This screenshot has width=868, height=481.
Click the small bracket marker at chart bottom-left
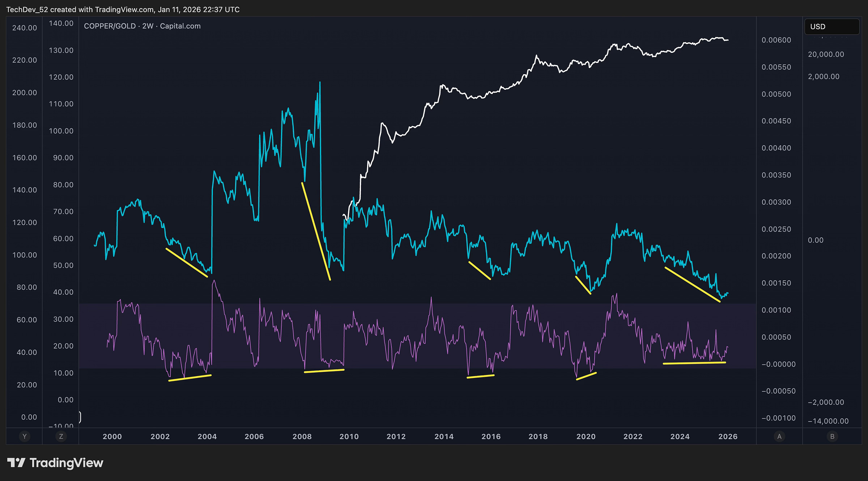coord(80,417)
